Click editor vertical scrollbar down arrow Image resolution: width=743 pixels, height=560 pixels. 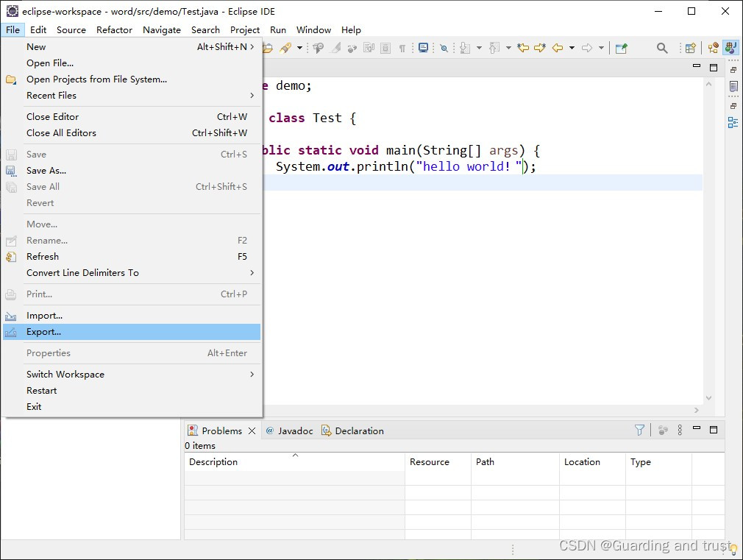pyautogui.click(x=709, y=398)
